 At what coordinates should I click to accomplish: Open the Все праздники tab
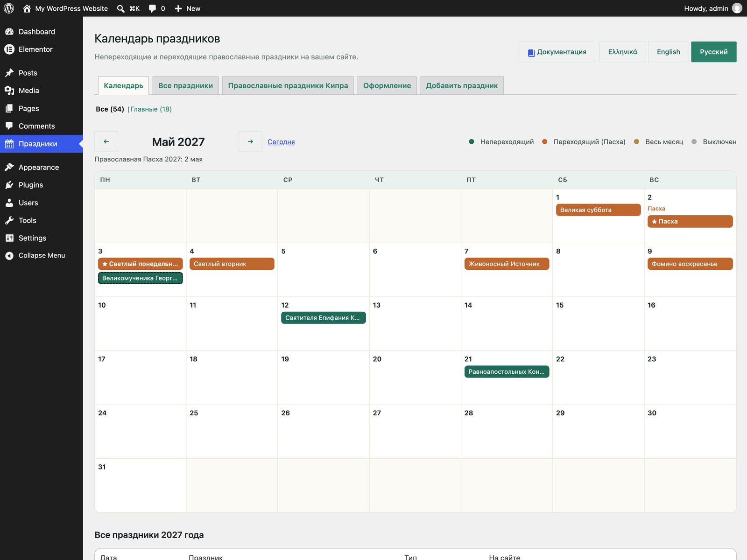(x=185, y=85)
